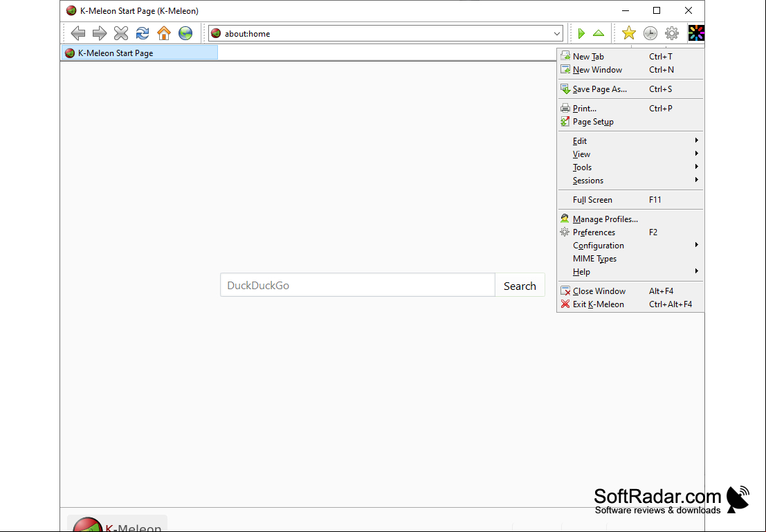This screenshot has height=532, width=766.
Task: Choose Close Window menu entry
Action: coord(630,291)
